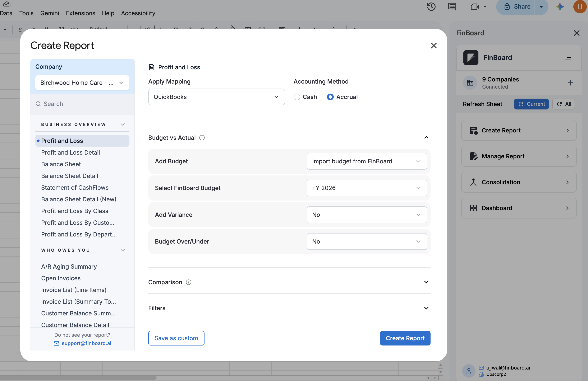Select Statement of CashFlows report
Viewport: 588px width, 381px height.
[x=75, y=188]
